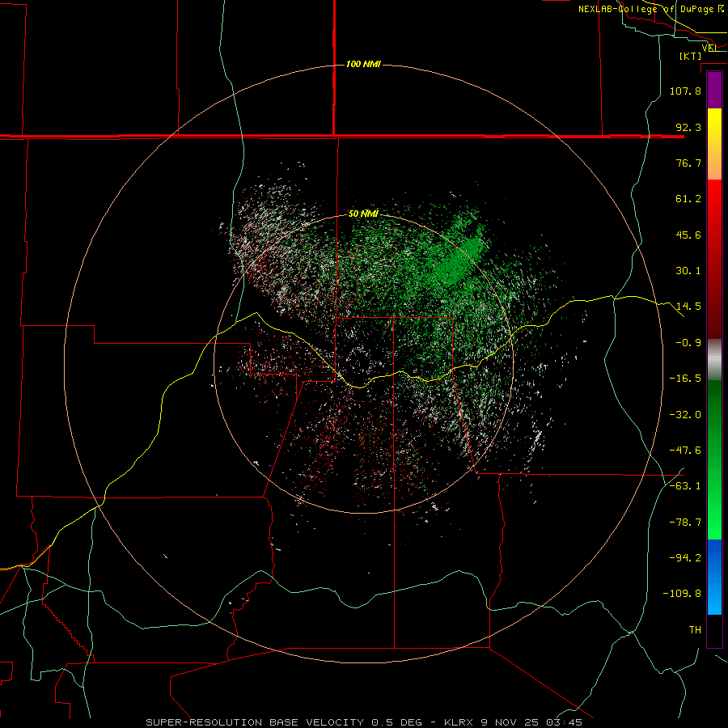The image size is (728, 728).
Task: Select the -94.2 scale value
Action: click(685, 558)
